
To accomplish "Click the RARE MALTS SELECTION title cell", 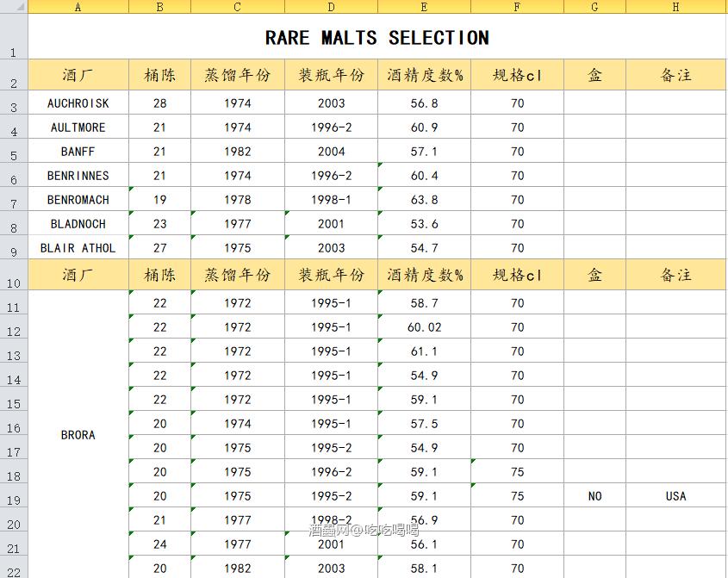I will 376,38.
